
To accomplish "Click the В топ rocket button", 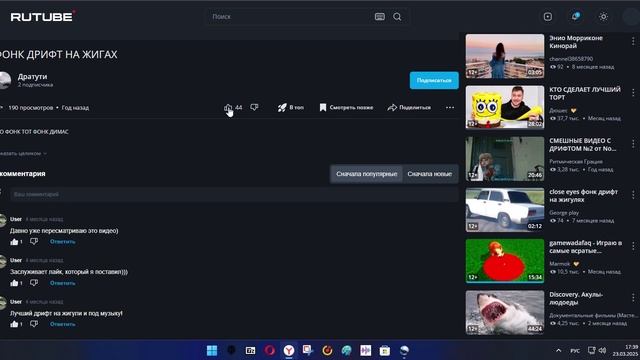I will coord(291,107).
